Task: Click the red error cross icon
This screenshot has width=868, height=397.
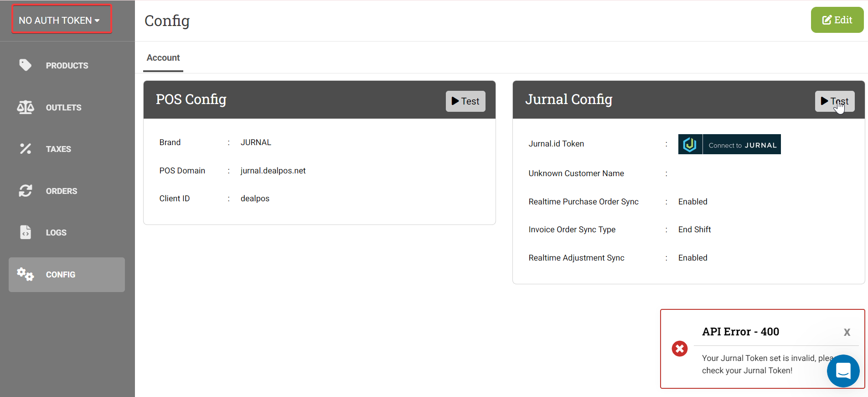Action: click(680, 349)
